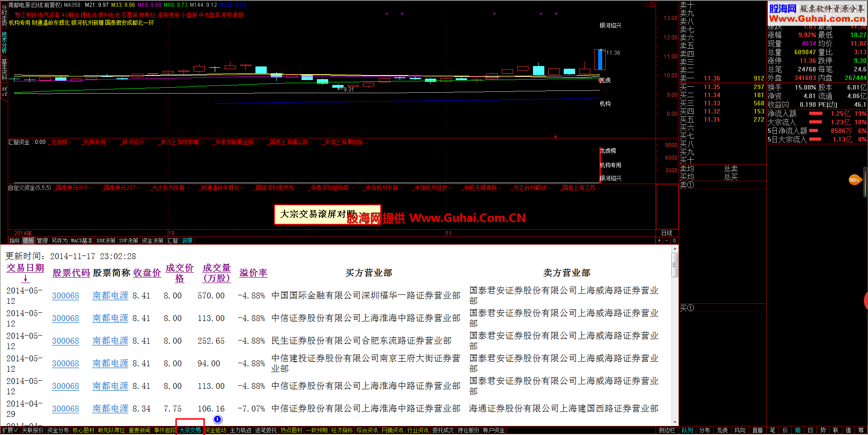868x435 pixels.
Task: Click the table scrollbar up arrow
Action: [675, 249]
